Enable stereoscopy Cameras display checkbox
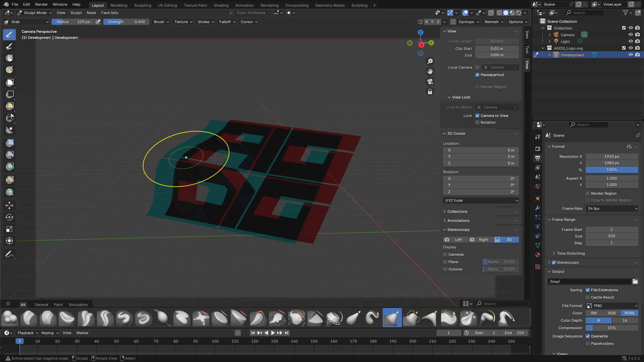 pyautogui.click(x=445, y=254)
